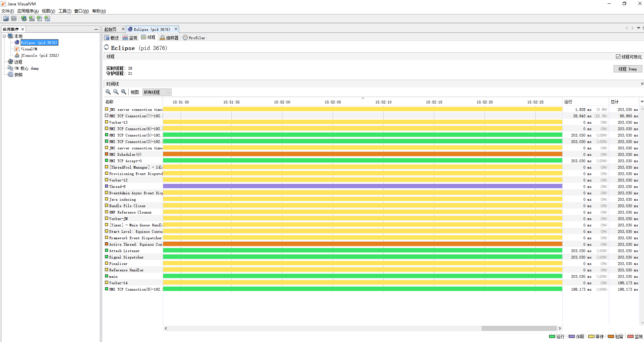Close the Eclipse (pid 3676) tab
Image resolution: width=644 pixels, height=342 pixels.
coord(176,29)
